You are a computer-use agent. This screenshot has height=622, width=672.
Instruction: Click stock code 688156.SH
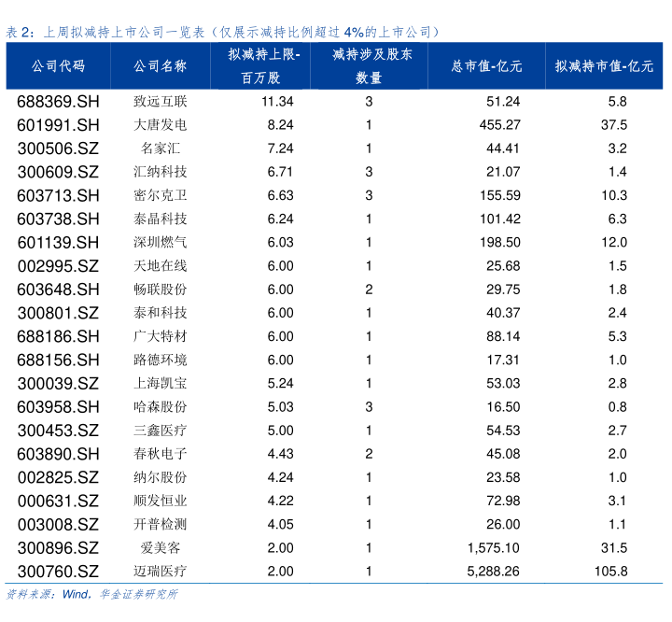coord(58,360)
